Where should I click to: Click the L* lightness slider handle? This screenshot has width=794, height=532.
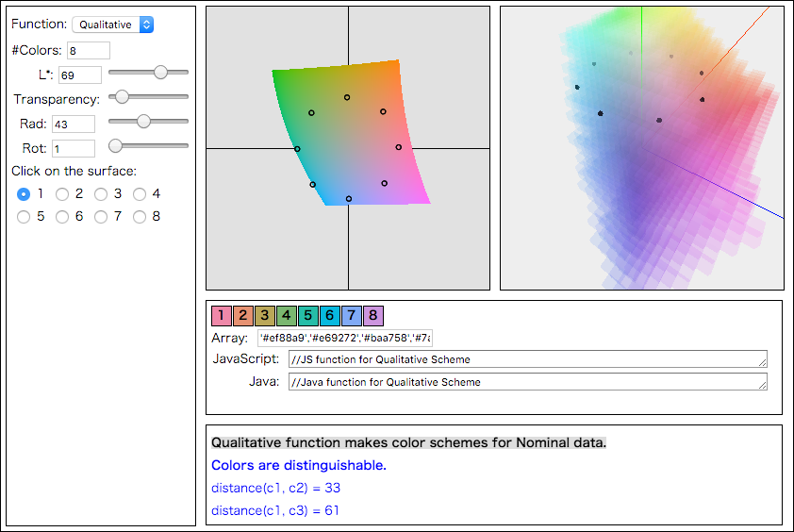[160, 73]
